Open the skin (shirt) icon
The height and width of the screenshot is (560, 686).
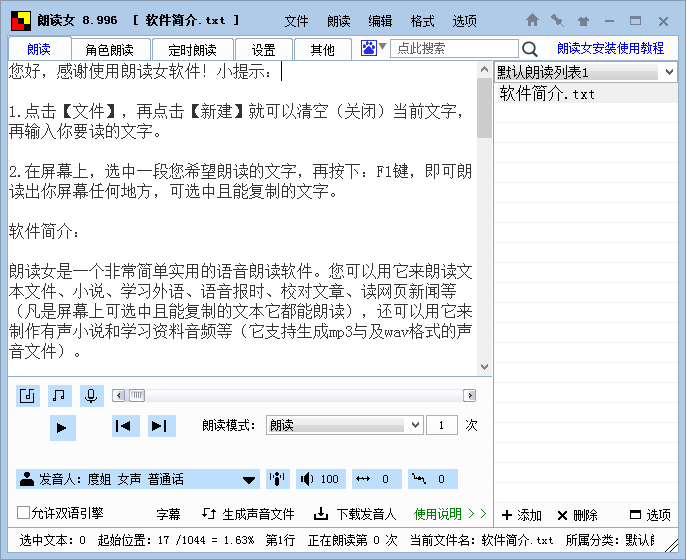pyautogui.click(x=583, y=21)
